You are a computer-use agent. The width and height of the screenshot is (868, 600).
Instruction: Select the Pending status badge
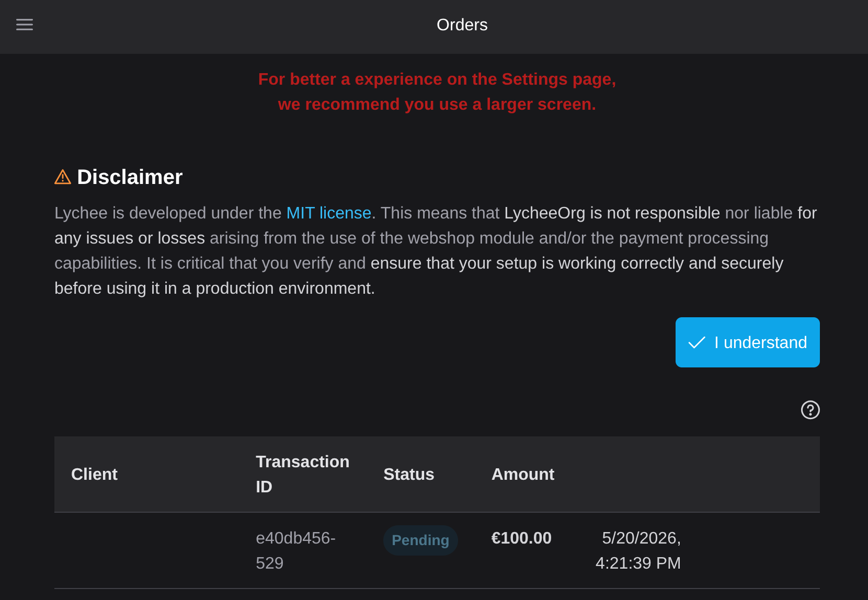(420, 540)
